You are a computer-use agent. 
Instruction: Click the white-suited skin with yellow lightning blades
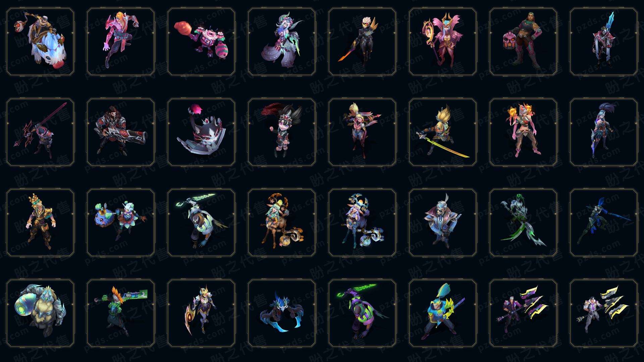604,313
